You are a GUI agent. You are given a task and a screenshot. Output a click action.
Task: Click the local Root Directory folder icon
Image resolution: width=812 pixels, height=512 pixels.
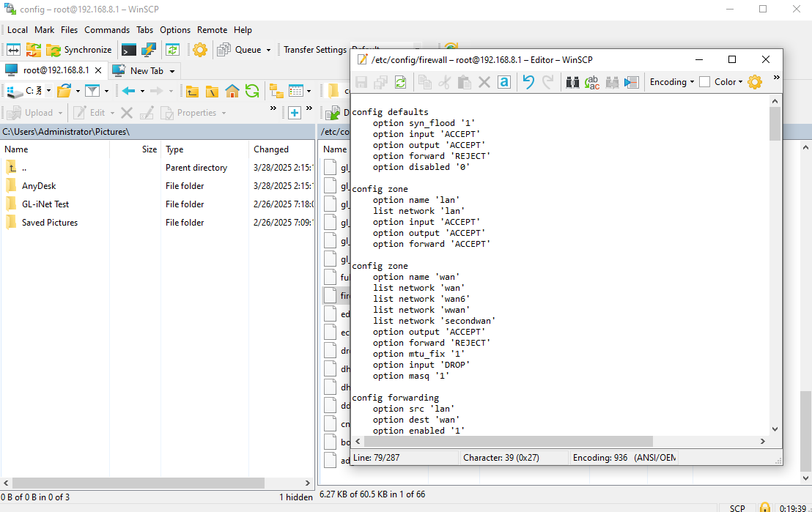(212, 91)
